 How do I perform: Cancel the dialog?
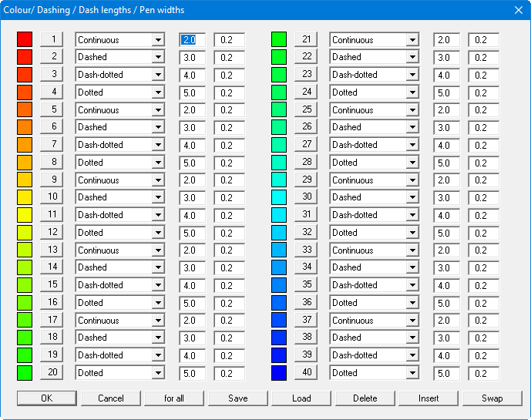click(110, 398)
